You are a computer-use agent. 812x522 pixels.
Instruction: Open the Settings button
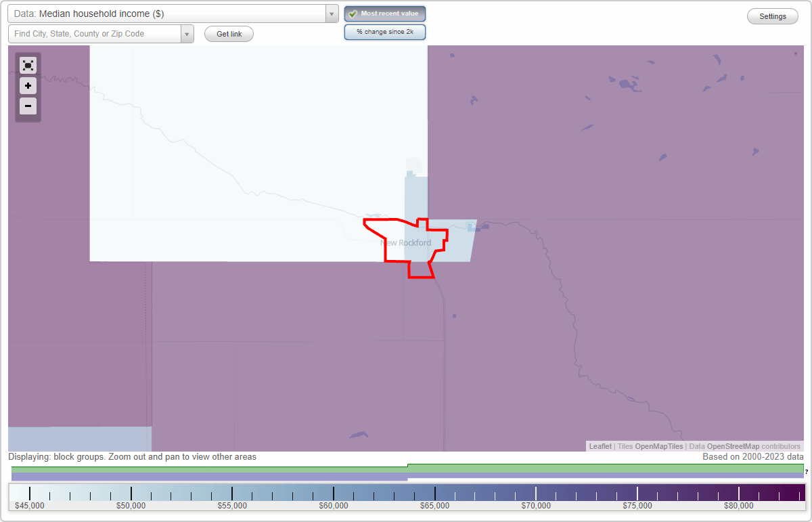click(772, 16)
